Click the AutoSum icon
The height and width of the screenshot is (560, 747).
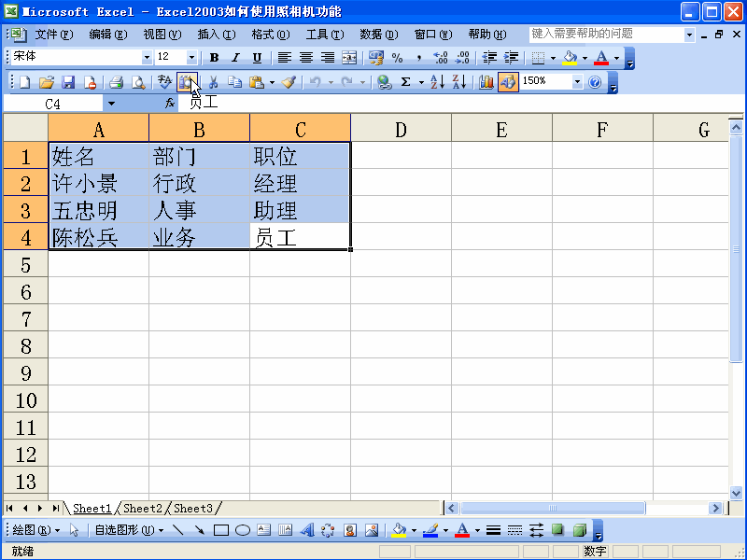tap(405, 82)
